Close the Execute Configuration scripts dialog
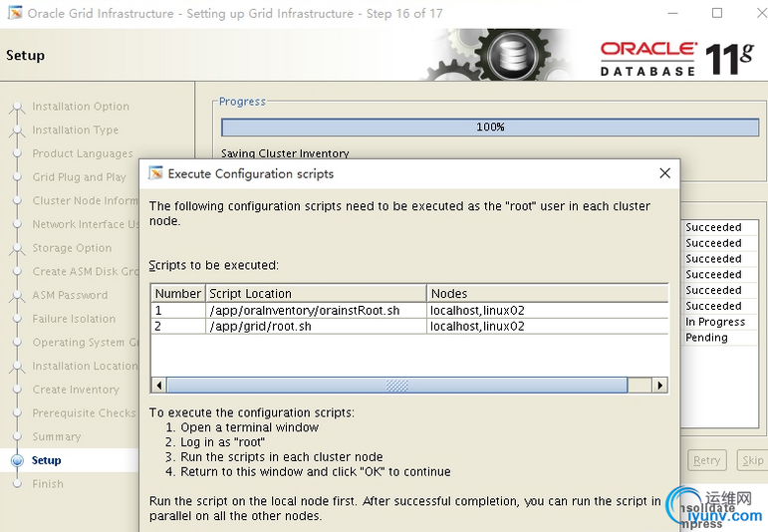The width and height of the screenshot is (768, 532). point(664,173)
